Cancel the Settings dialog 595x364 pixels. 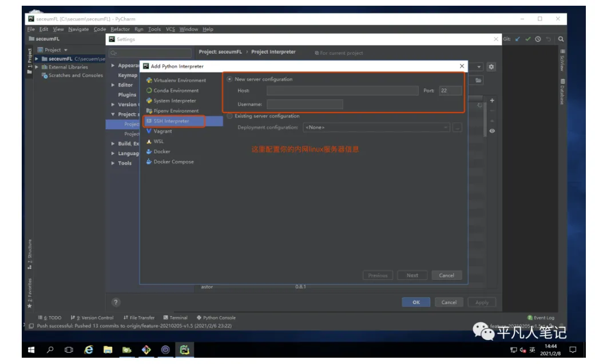[x=449, y=302]
